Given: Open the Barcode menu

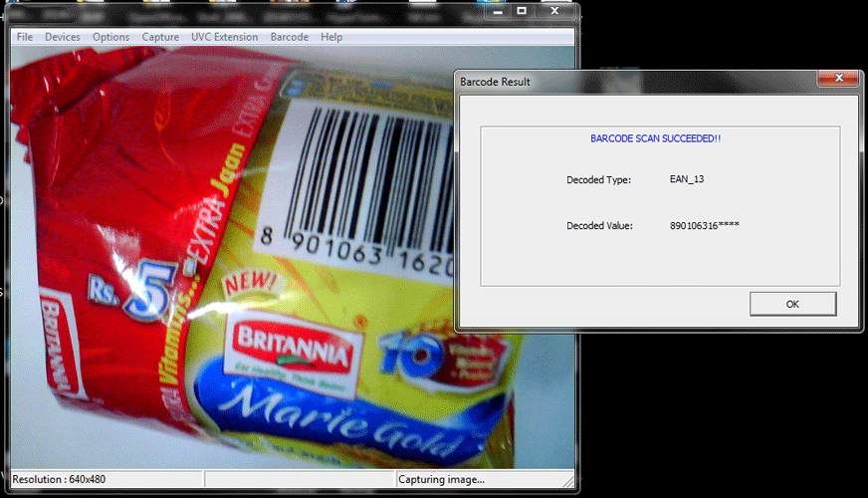Looking at the screenshot, I should click(289, 37).
